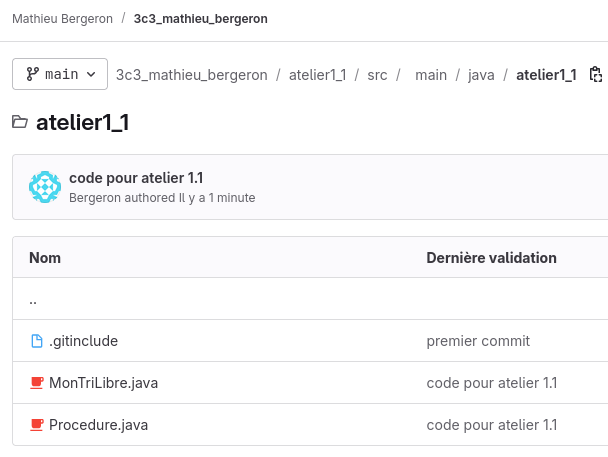Screen dimensions: 608x457
Task: Click the folder icon beside atelier1_1 heading
Action: [x=20, y=122]
